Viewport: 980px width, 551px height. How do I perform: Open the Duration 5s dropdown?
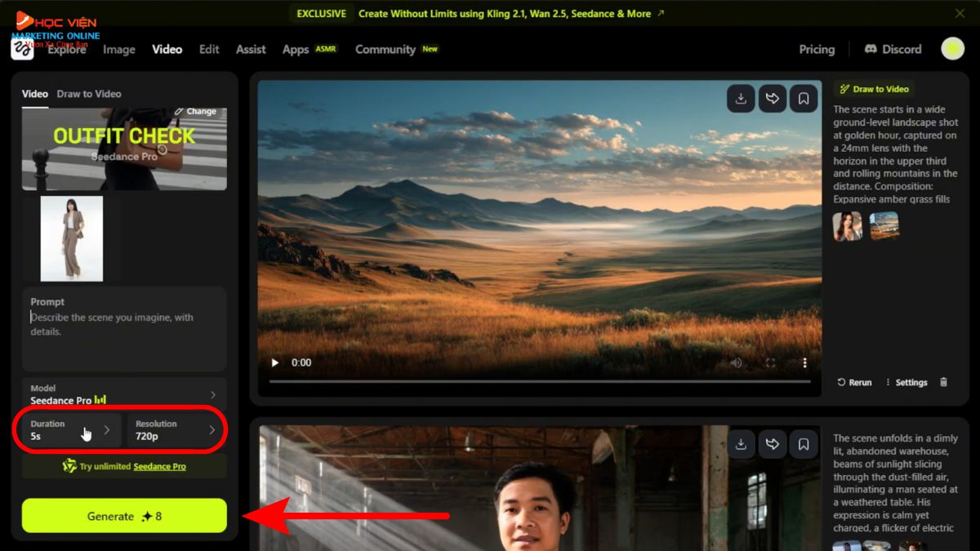click(x=72, y=430)
